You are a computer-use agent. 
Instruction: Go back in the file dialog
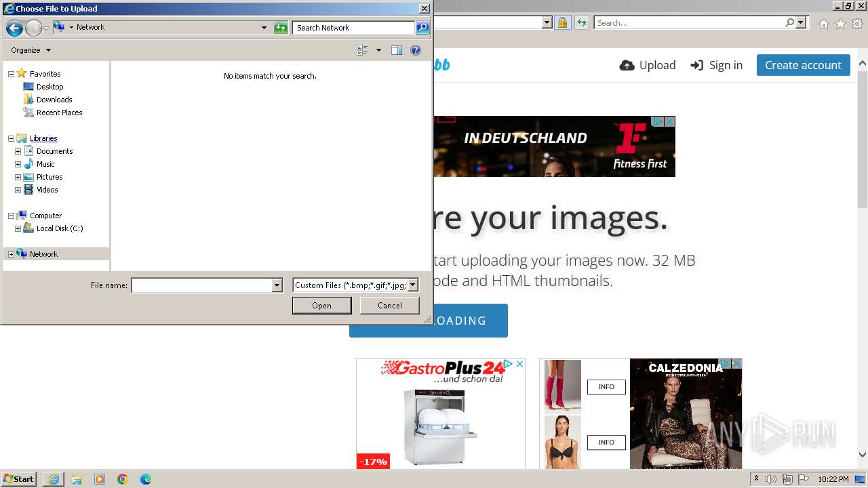(14, 28)
